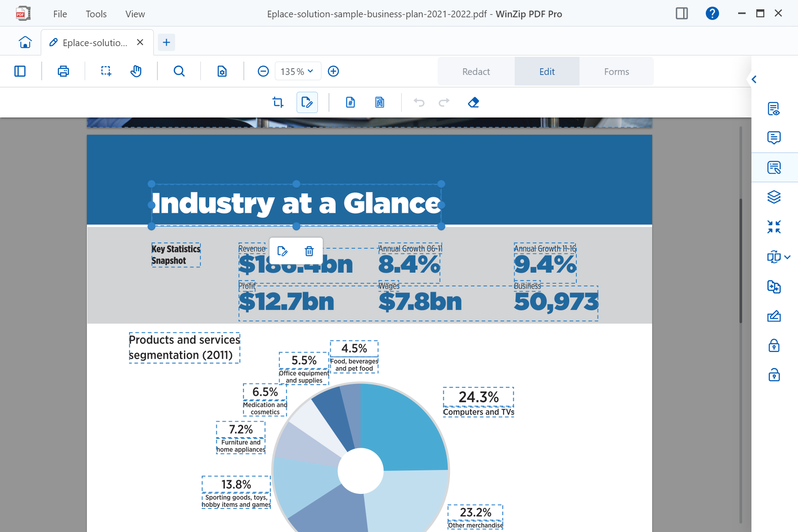Select the '8.4%' growth value
The width and height of the screenshot is (798, 532).
click(409, 265)
